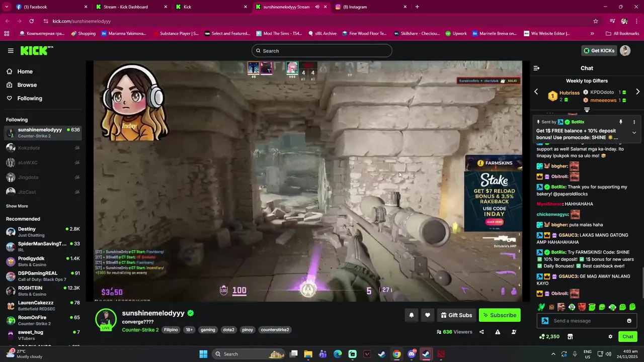Screen dimensions: 644x362
Task: Open Destiny recommended channel
Action: click(x=43, y=232)
